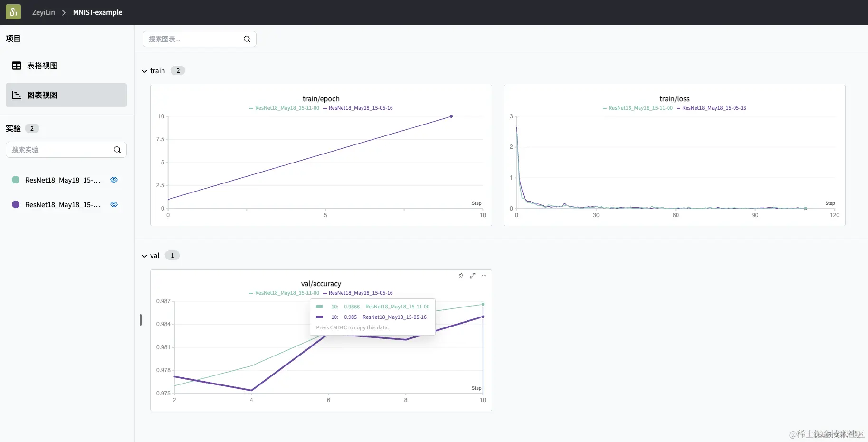Toggle ResNet18_May18_15-11-00 legend in train/epoch
The width and height of the screenshot is (868, 442).
285,108
